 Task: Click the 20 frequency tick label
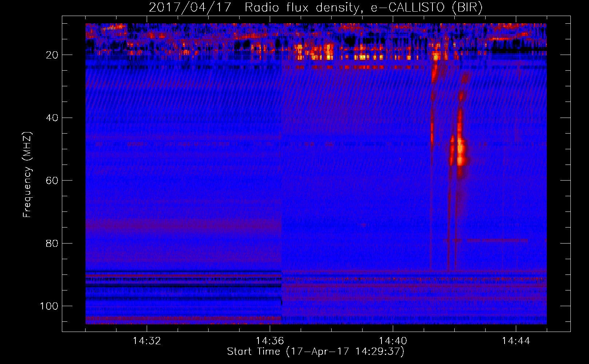pyautogui.click(x=52, y=55)
